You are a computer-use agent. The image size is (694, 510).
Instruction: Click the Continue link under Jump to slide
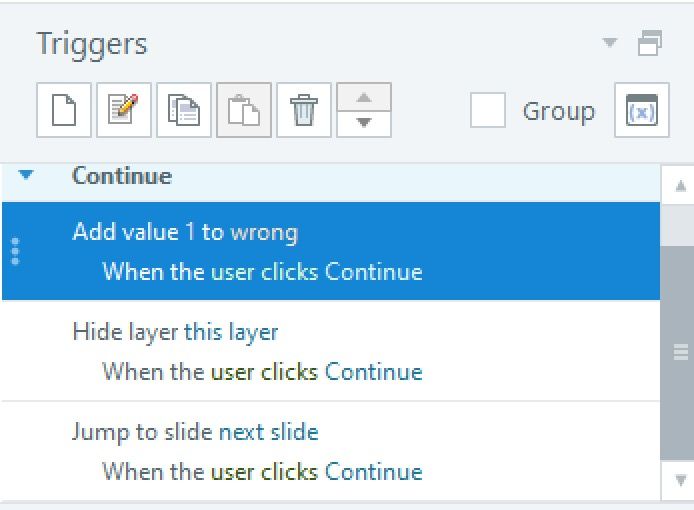coord(373,472)
